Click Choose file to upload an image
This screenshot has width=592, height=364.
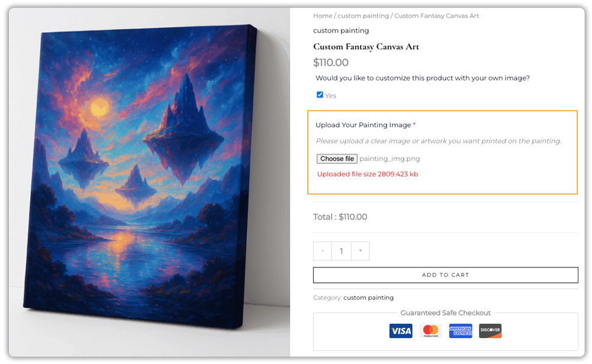(x=337, y=159)
